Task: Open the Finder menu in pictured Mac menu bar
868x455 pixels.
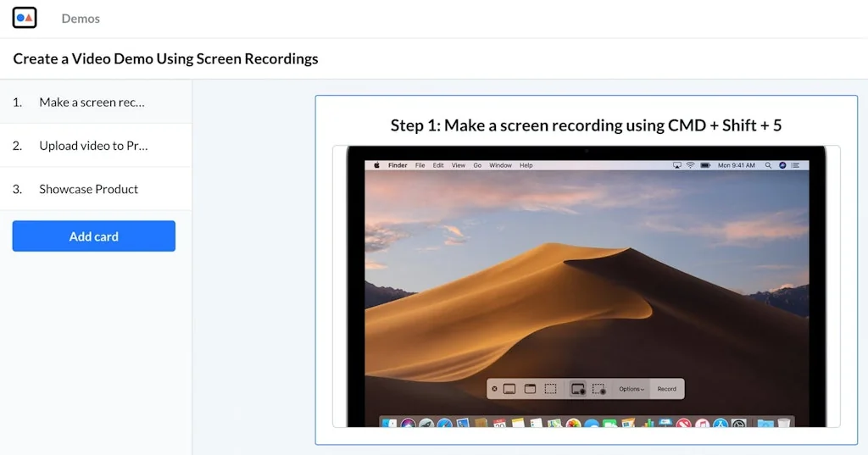Action: pyautogui.click(x=398, y=165)
